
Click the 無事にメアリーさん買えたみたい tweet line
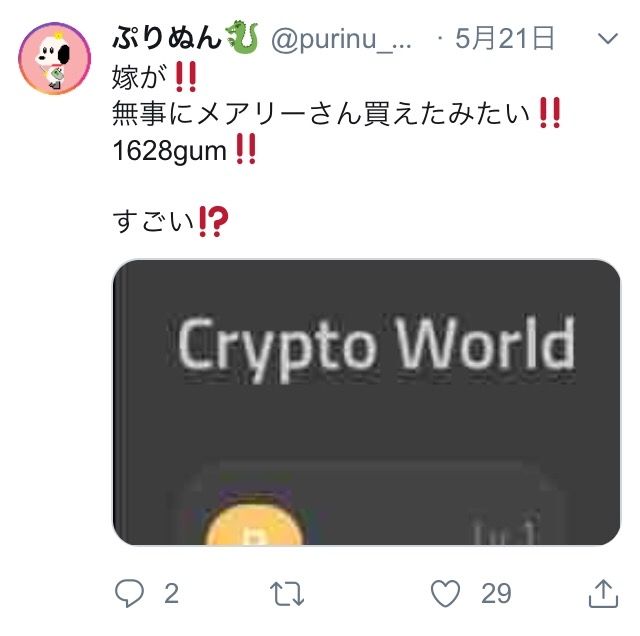pyautogui.click(x=321, y=113)
